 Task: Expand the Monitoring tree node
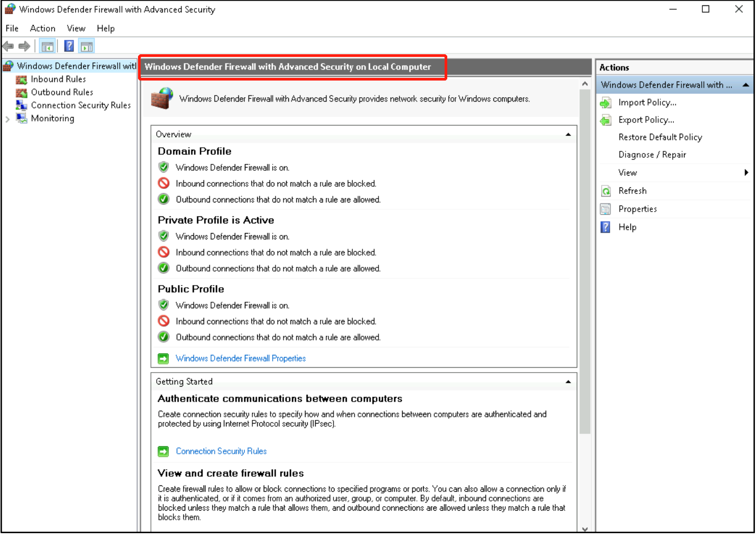click(x=8, y=119)
